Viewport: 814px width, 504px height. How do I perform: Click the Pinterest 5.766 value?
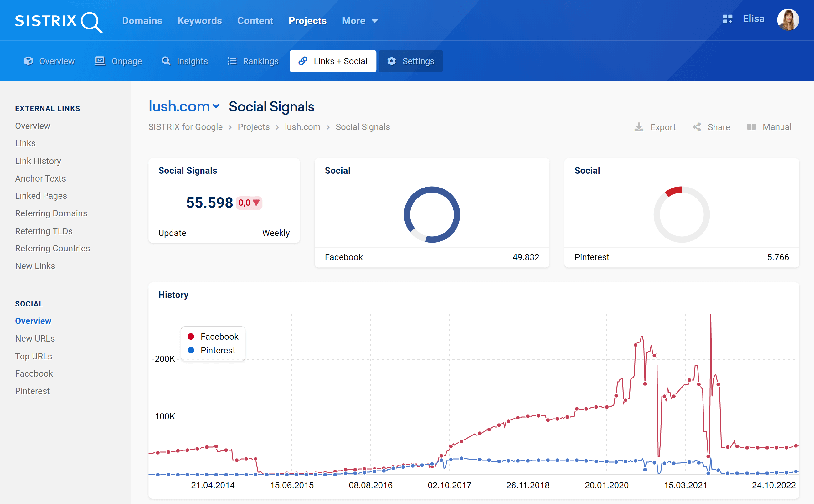[x=778, y=257]
